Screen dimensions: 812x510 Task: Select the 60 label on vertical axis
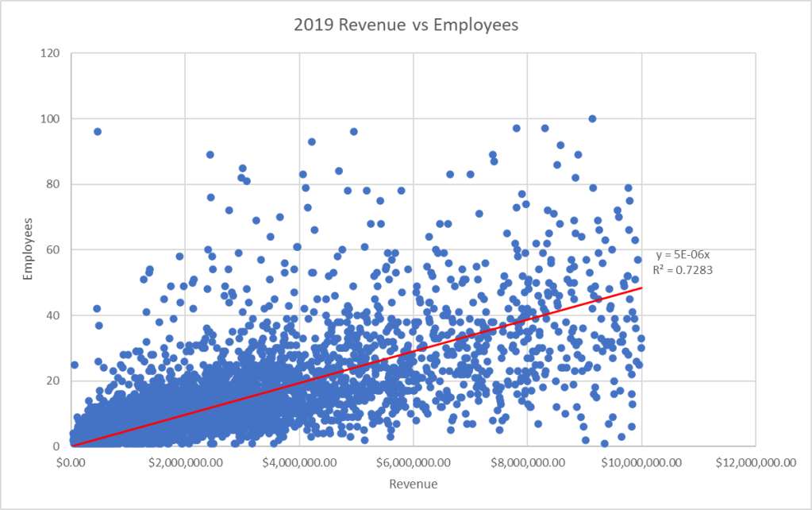point(56,249)
